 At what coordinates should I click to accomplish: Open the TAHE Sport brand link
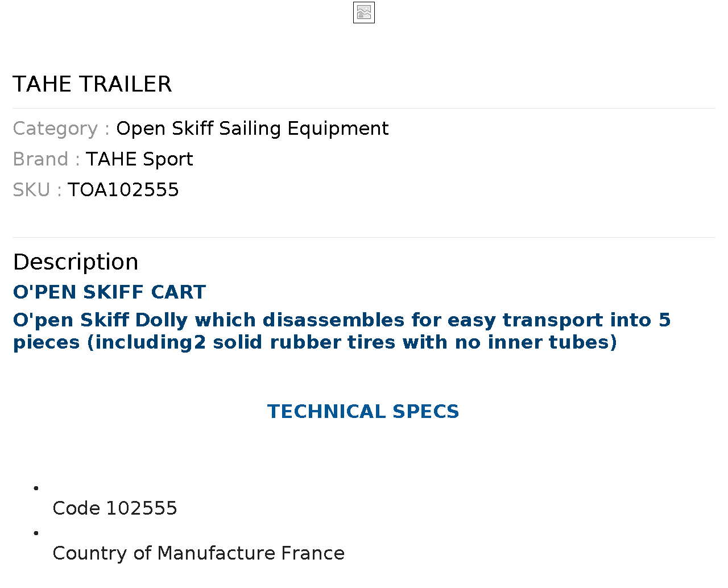[139, 159]
